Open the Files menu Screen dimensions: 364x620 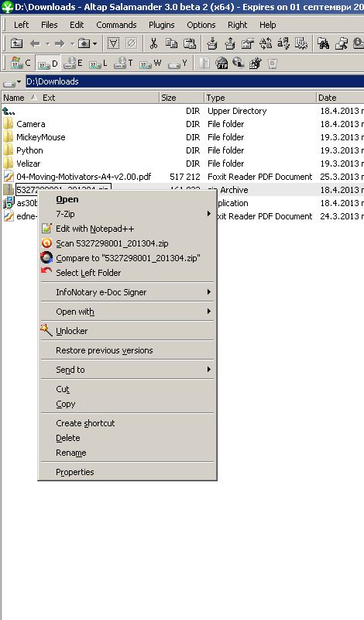[50, 25]
